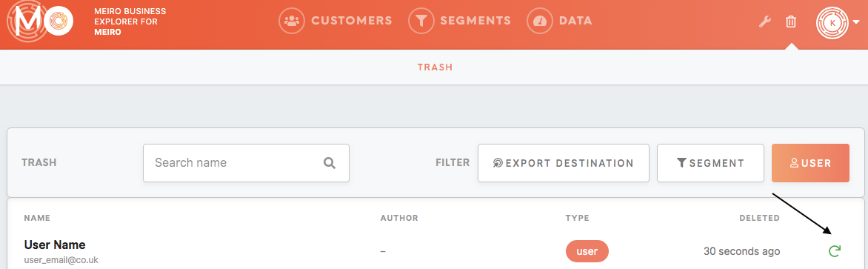868x269 pixels.
Task: Filter by Segment
Action: point(710,163)
